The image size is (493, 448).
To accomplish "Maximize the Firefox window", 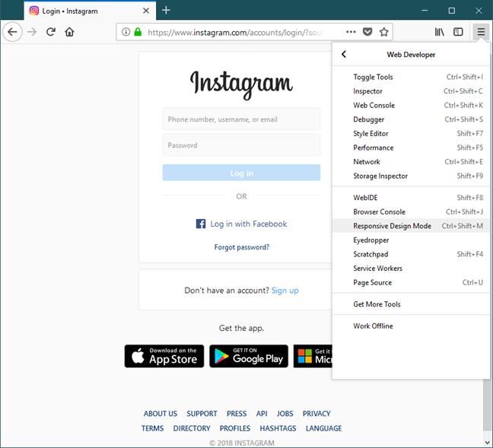I will pyautogui.click(x=452, y=11).
